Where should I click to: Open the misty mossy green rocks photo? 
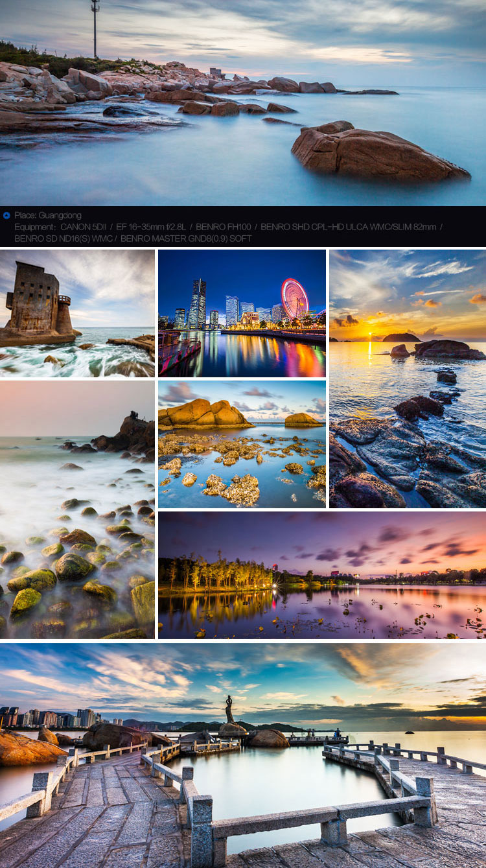(x=77, y=510)
